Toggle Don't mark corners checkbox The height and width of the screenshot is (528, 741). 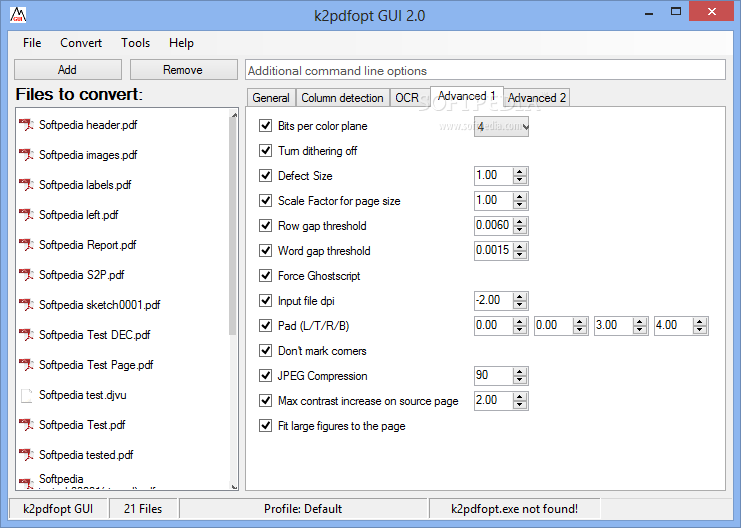266,351
